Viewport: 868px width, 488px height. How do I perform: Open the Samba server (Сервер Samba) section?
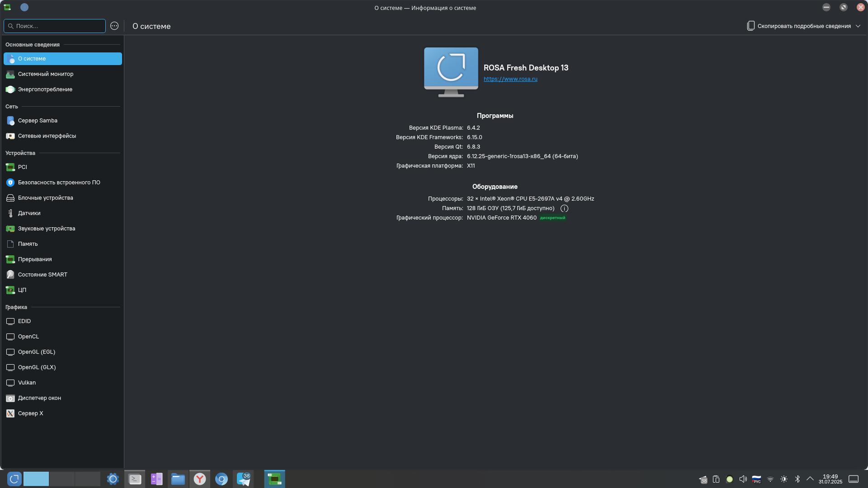[38, 121]
